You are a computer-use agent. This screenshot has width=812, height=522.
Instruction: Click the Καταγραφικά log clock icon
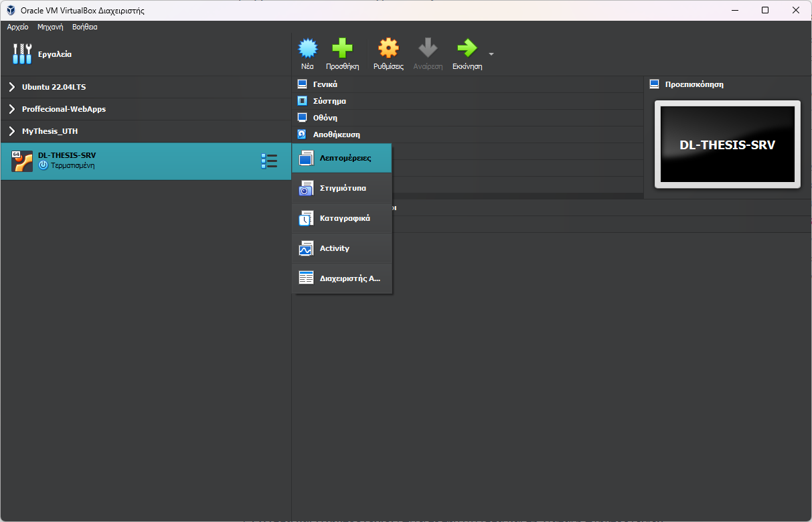(306, 219)
